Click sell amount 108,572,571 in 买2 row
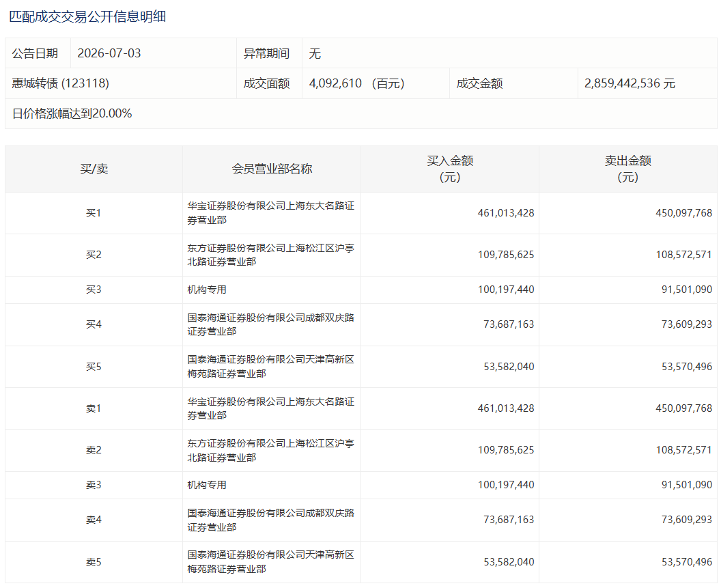This screenshot has width=721, height=588. 683,255
